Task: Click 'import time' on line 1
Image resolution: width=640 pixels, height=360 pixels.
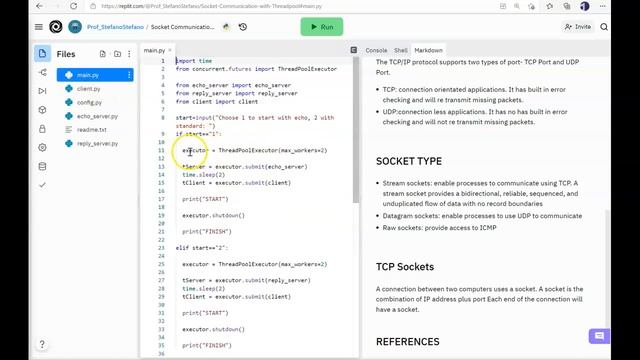Action: (x=194, y=61)
